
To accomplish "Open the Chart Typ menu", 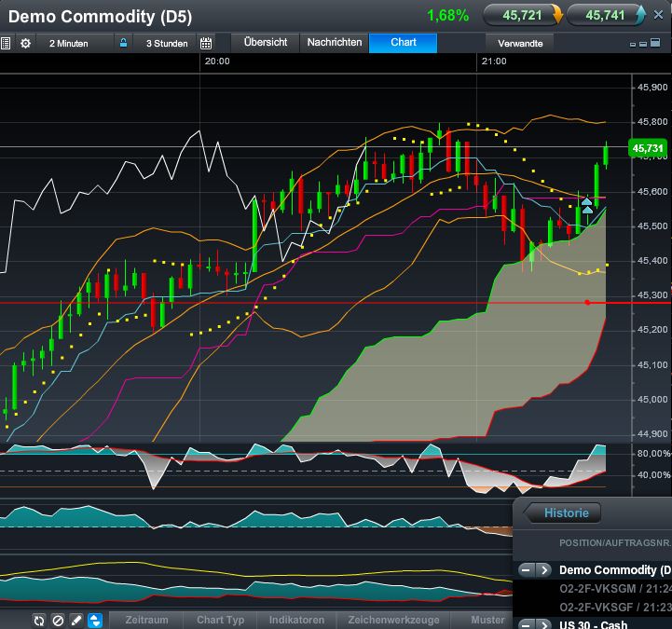I will click(x=220, y=620).
